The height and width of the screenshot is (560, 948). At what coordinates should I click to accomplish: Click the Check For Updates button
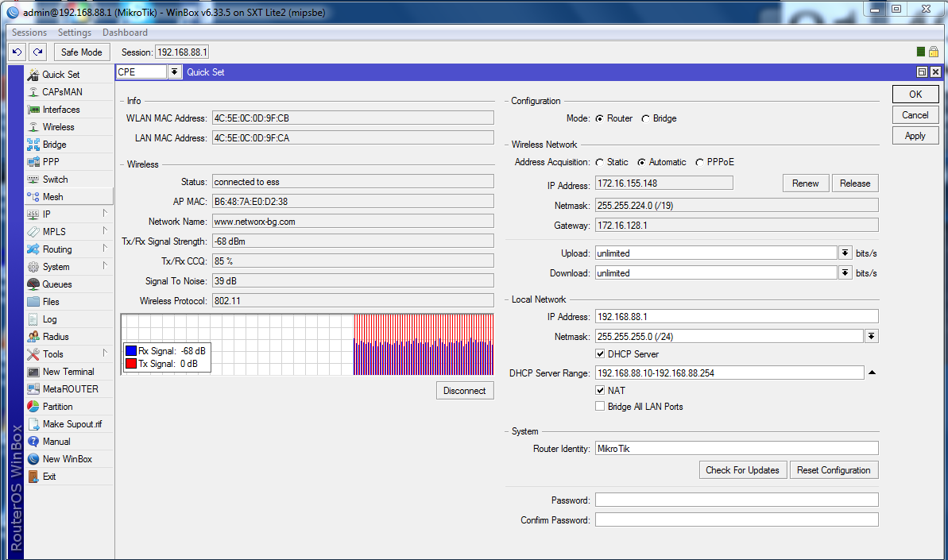tap(742, 470)
